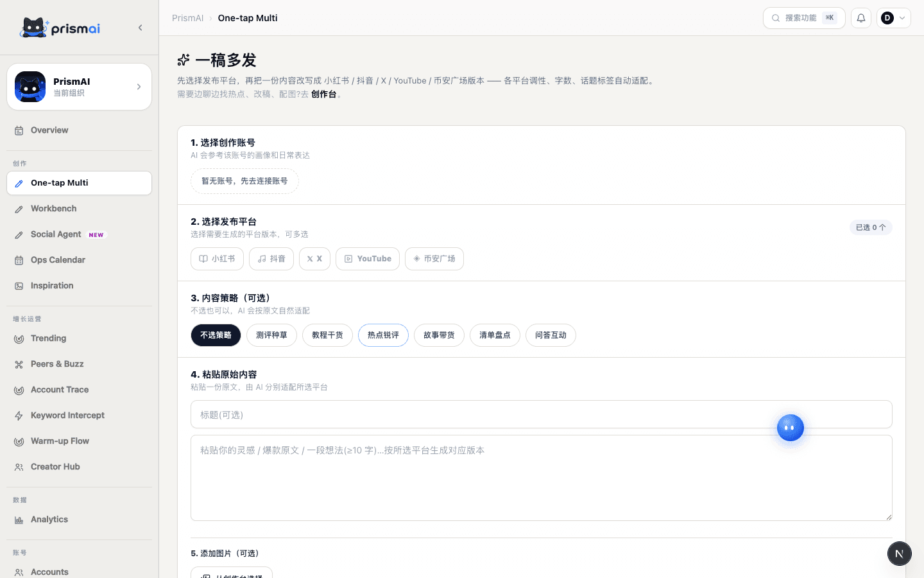This screenshot has height=578, width=924.
Task: Select the 热点锐评 strategy
Action: pyautogui.click(x=383, y=335)
